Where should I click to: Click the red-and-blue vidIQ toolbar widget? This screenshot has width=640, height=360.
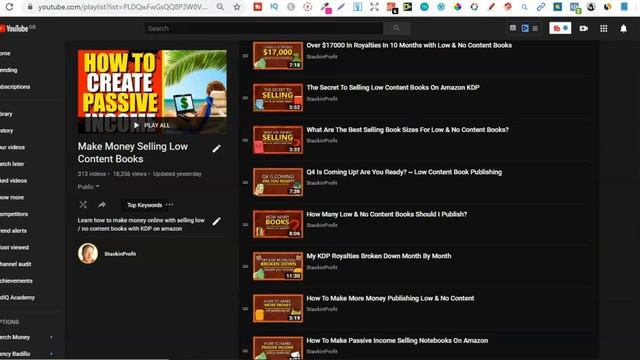pyautogui.click(x=560, y=28)
